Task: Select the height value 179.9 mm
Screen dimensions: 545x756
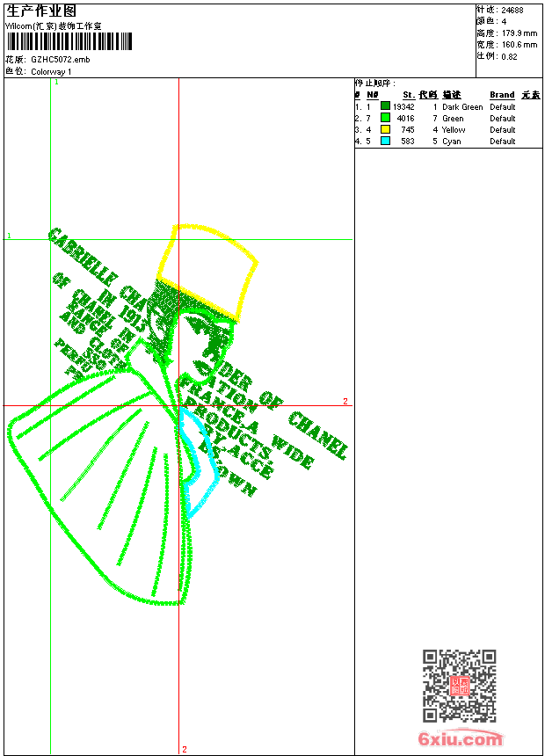Action: (x=520, y=33)
